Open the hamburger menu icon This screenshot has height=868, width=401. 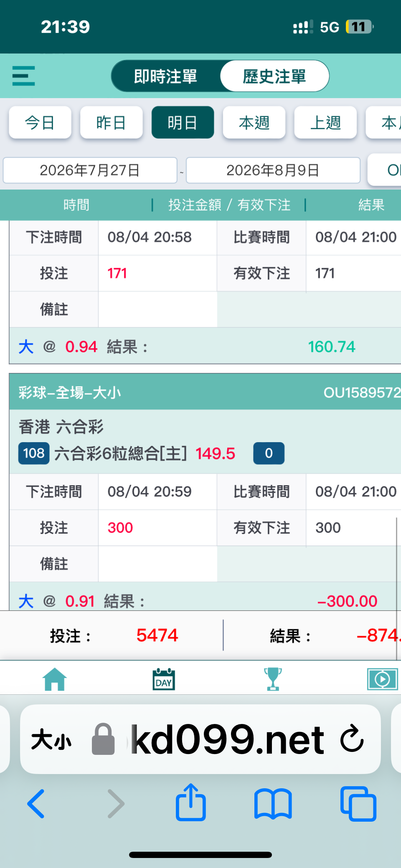(23, 76)
